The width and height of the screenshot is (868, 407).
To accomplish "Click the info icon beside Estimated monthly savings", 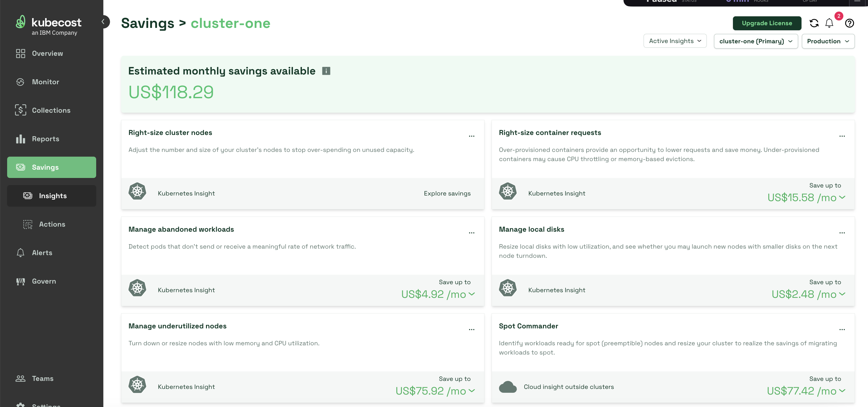I will 326,71.
